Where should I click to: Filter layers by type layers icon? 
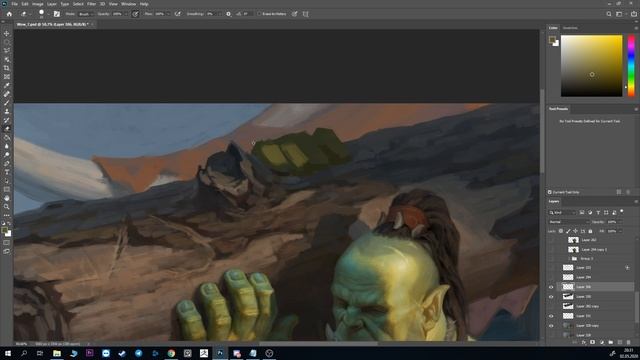point(598,213)
